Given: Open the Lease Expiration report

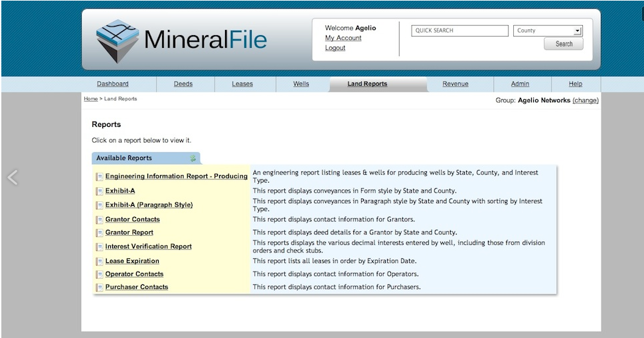Looking at the screenshot, I should pyautogui.click(x=132, y=261).
